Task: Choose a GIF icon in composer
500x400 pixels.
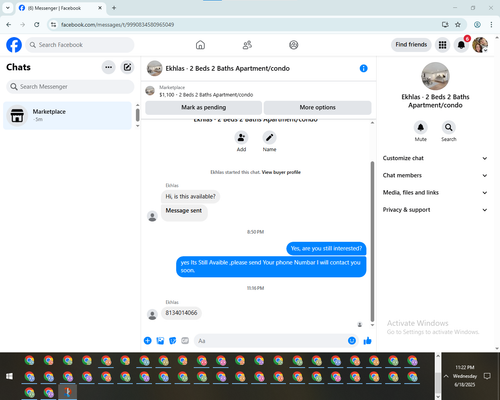Action: pos(185,341)
